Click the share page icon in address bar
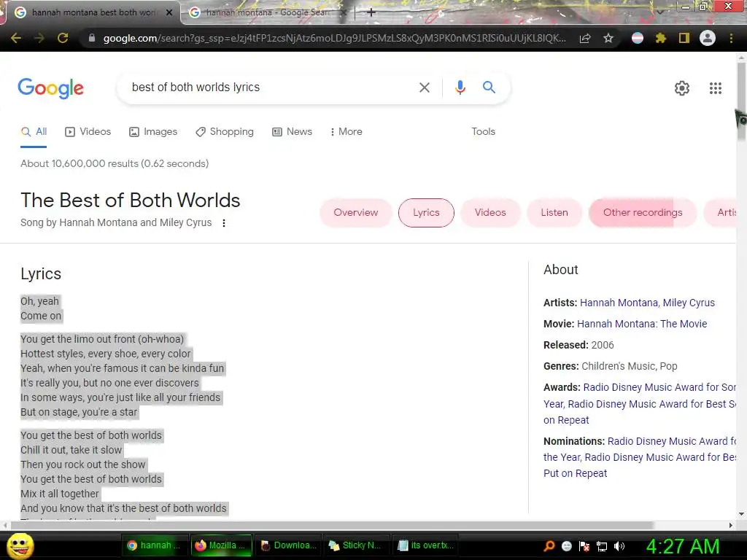 [585, 38]
